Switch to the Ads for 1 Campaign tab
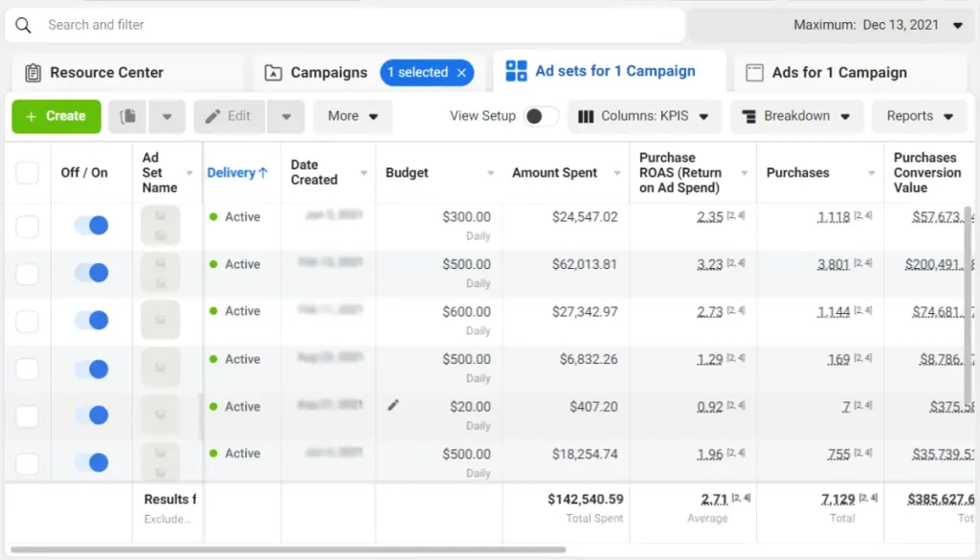Screen dimensions: 980x560 pos(838,73)
